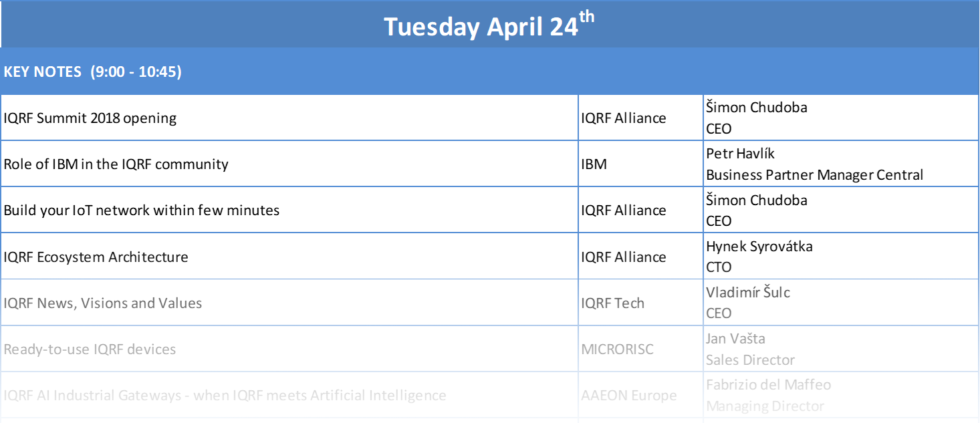This screenshot has height=423, width=980.
Task: Click the MICRORISC company cell
Action: coord(641,349)
